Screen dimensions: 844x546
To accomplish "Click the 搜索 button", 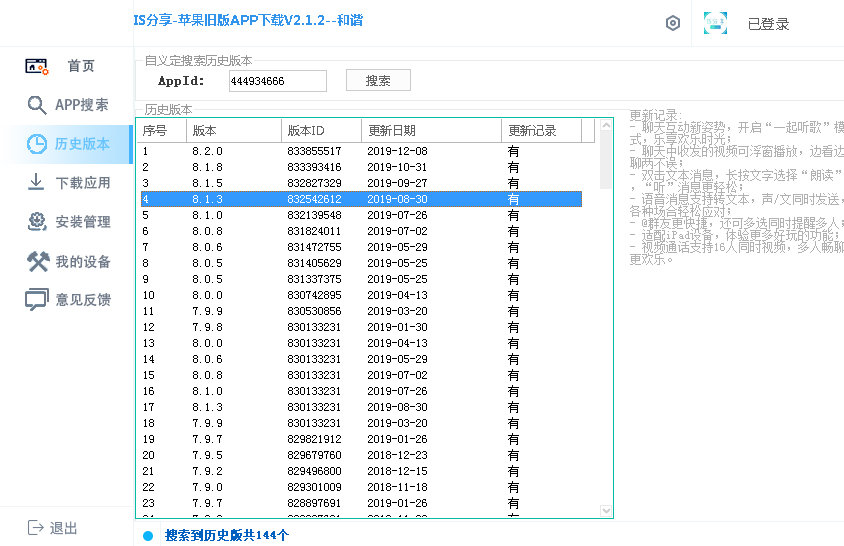I will (x=378, y=81).
